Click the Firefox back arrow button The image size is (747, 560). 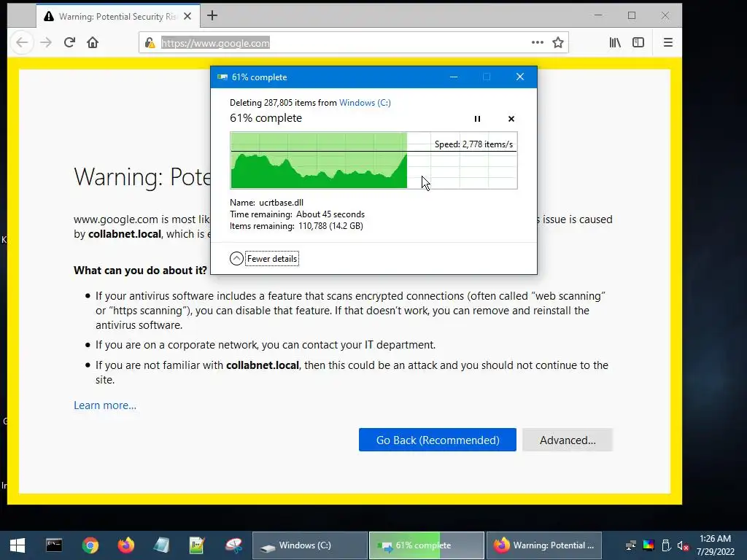coord(22,42)
